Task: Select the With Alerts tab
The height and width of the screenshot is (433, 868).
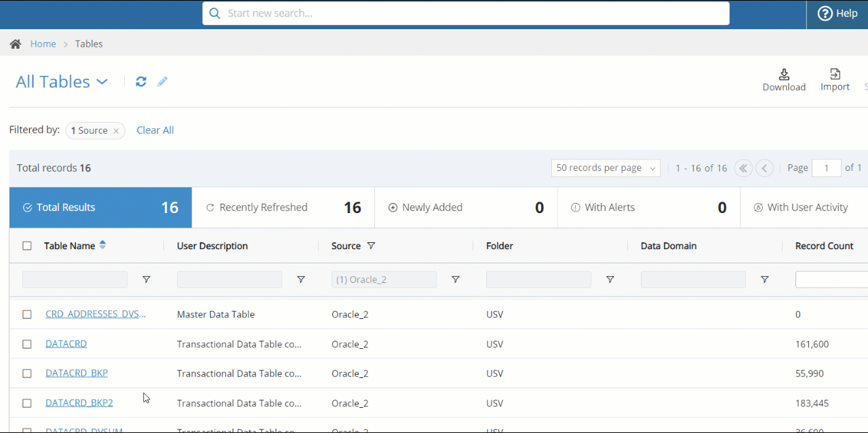Action: point(648,208)
